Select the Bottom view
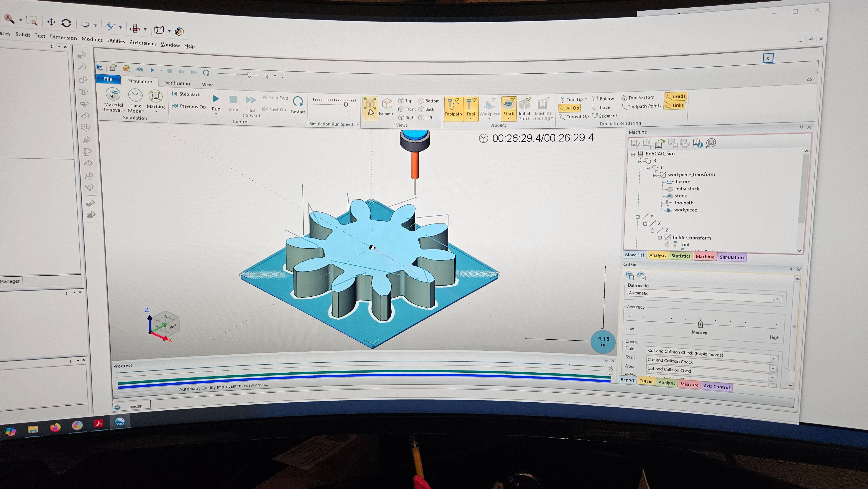 (429, 101)
